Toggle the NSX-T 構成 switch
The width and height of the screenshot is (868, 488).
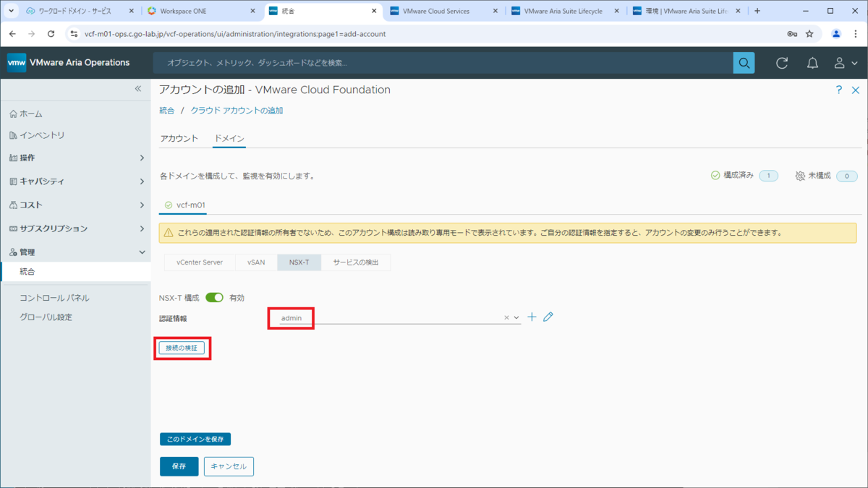click(x=214, y=298)
